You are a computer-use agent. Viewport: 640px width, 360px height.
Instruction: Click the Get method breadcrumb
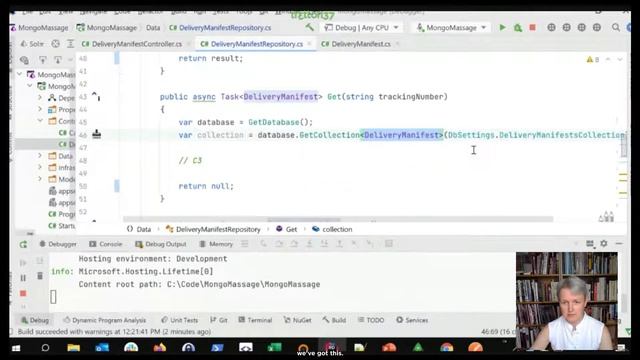click(287, 229)
